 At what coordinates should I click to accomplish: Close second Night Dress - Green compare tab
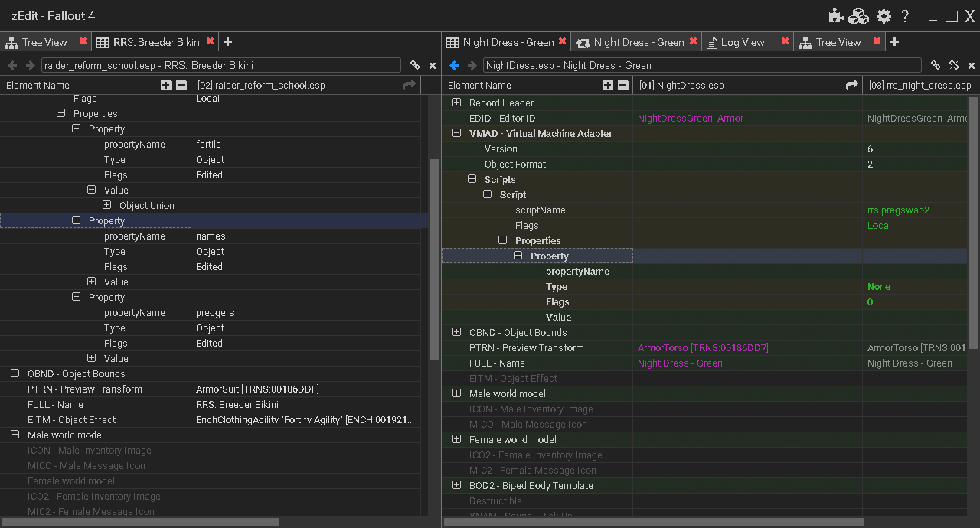tap(693, 41)
